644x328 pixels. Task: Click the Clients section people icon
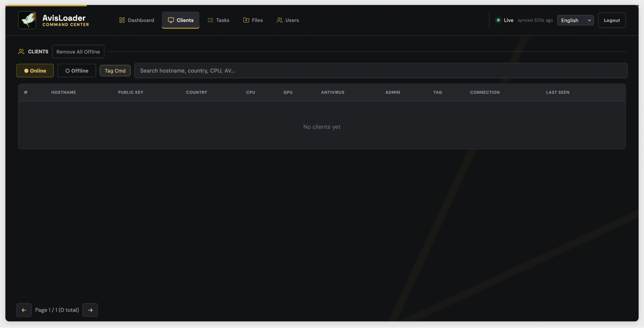coord(21,52)
